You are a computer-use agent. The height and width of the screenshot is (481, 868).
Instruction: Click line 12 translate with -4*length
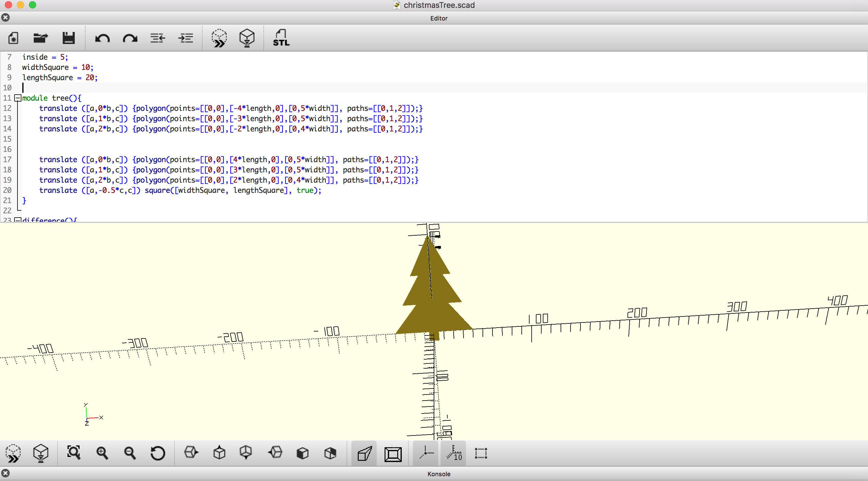click(231, 108)
